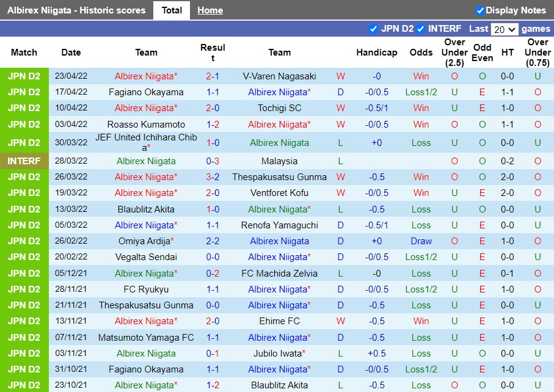Screen dimensions: 554x392
Task: Click the Over Under (0.75) column header
Action: [538, 53]
